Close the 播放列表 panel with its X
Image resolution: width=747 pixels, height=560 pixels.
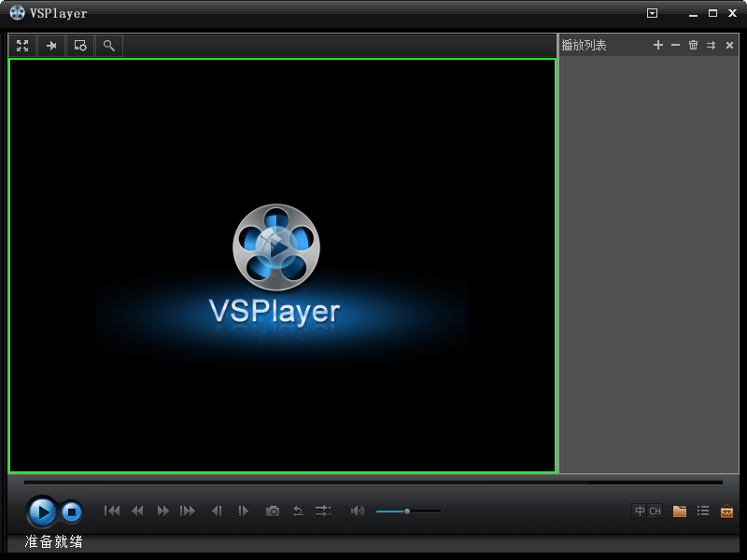729,45
